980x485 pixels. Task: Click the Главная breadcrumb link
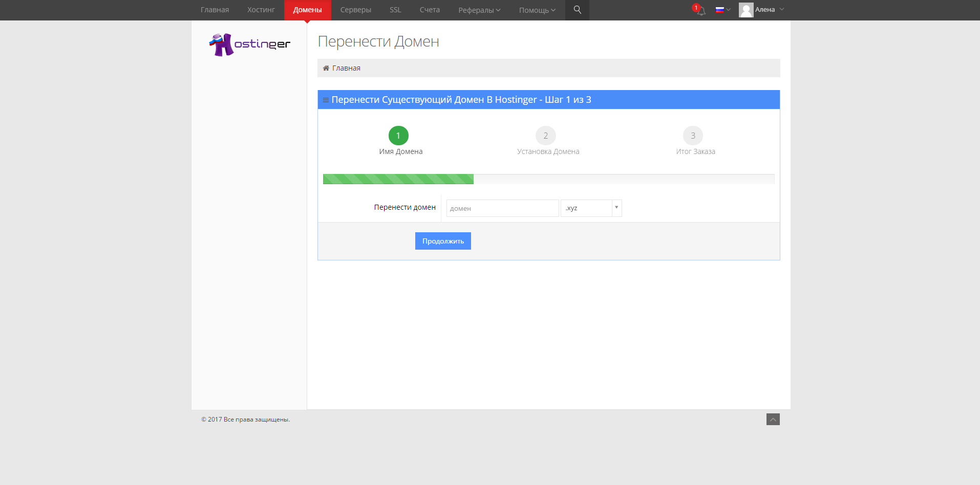pos(346,68)
